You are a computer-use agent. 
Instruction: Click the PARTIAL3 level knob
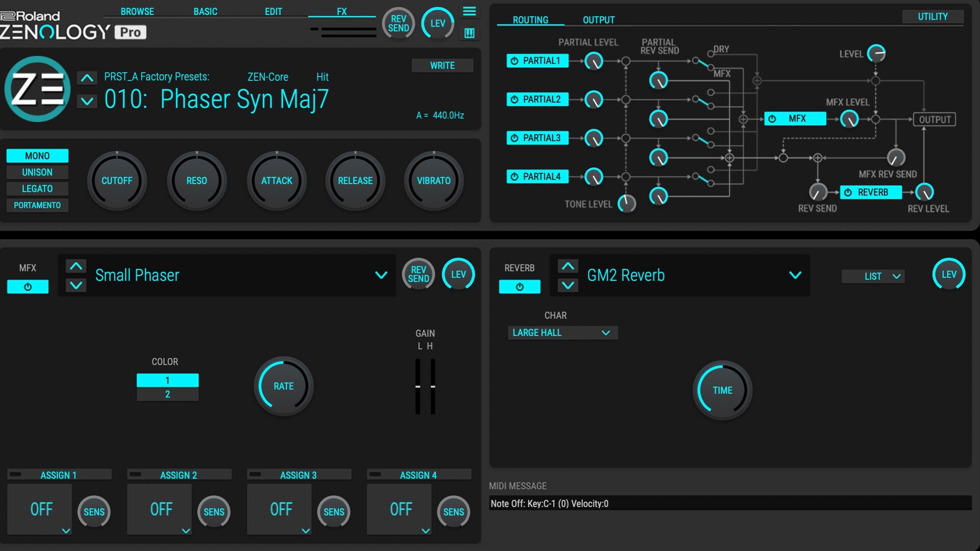pyautogui.click(x=594, y=138)
